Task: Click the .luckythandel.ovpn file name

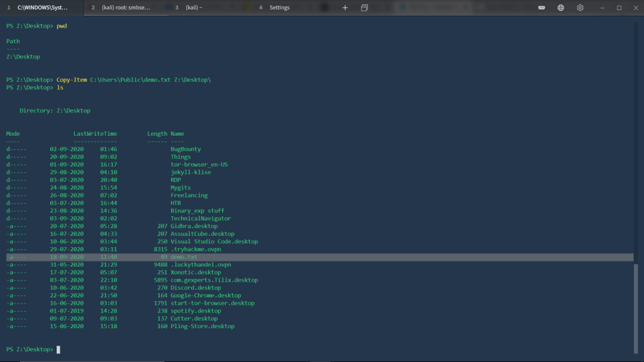Action: click(201, 265)
